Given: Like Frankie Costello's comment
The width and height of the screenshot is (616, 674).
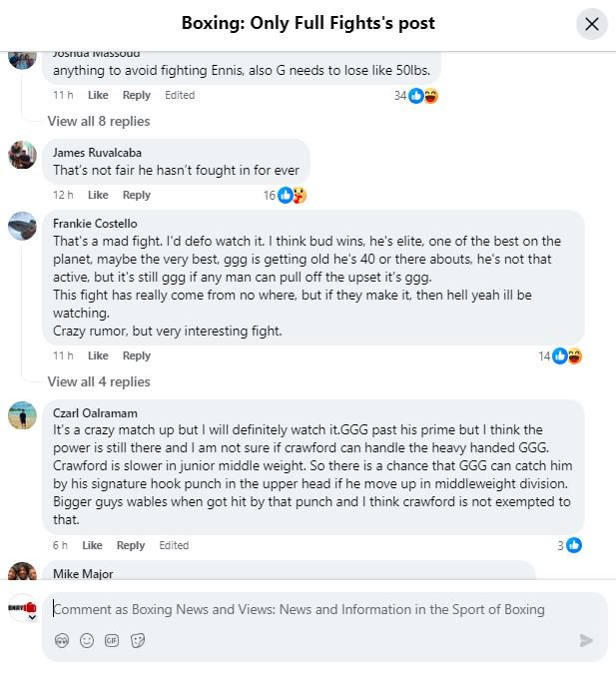Looking at the screenshot, I should click(98, 355).
